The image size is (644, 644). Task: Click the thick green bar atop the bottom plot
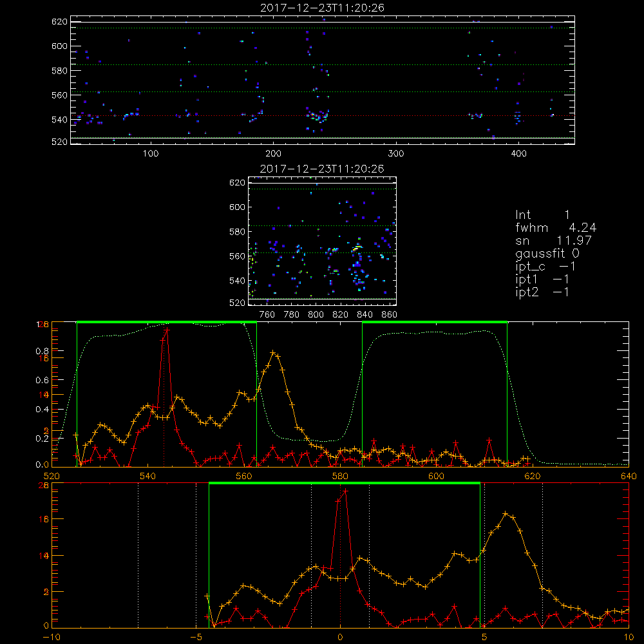click(345, 483)
